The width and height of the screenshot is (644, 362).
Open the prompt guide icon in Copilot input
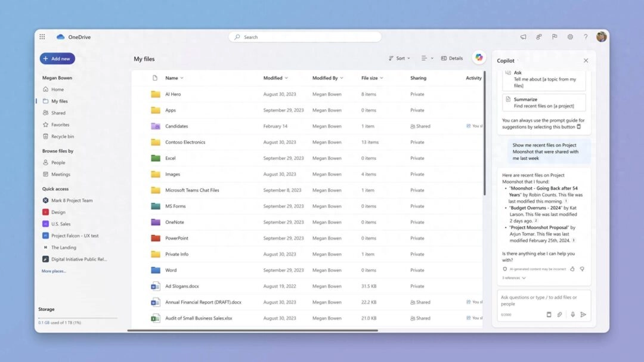click(549, 314)
